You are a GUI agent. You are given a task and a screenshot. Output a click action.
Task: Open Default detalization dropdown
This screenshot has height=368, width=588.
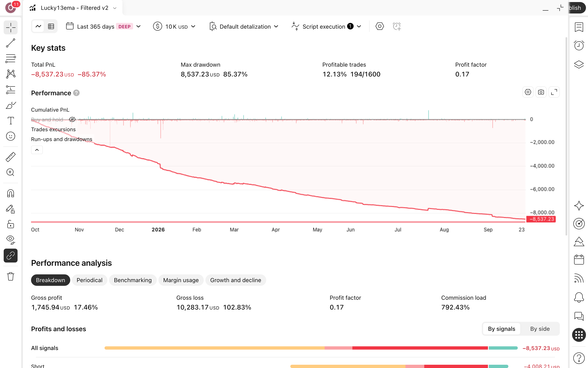pos(244,26)
